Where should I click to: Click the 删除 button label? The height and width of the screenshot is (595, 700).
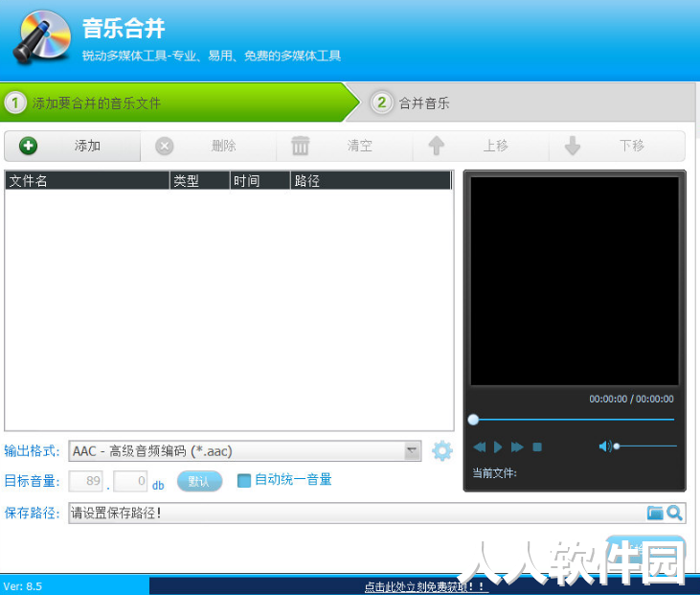click(x=223, y=146)
